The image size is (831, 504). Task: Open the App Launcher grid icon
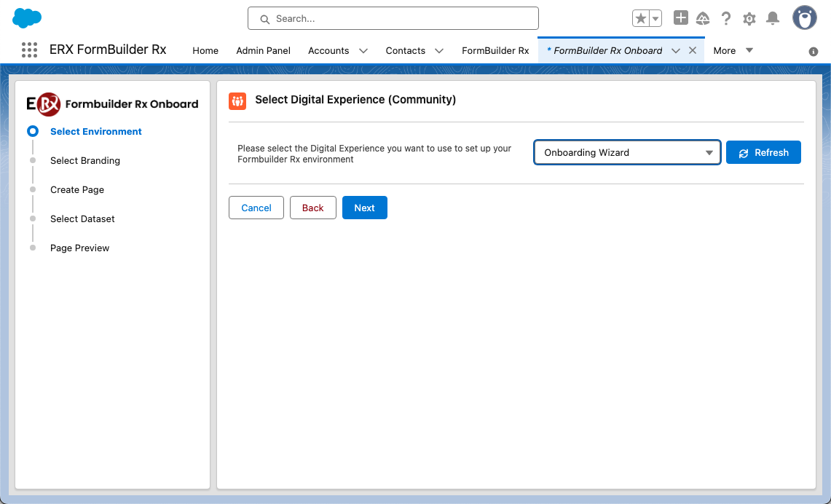(x=29, y=50)
